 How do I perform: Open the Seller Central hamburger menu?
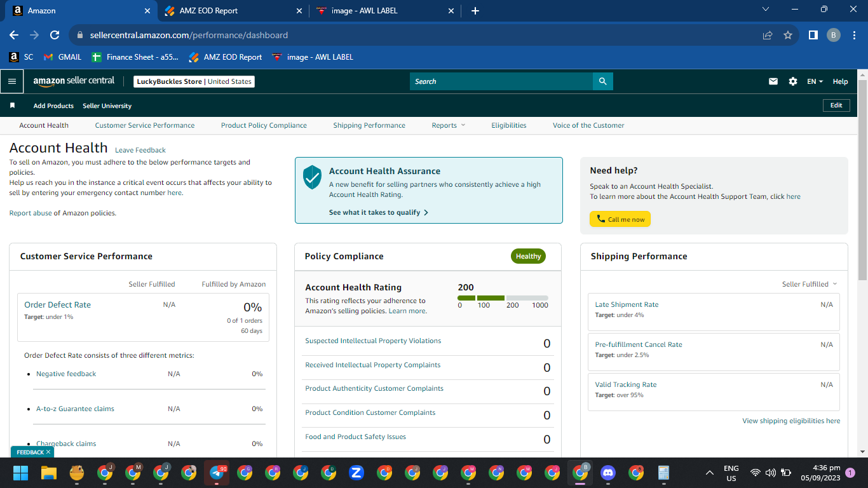11,81
